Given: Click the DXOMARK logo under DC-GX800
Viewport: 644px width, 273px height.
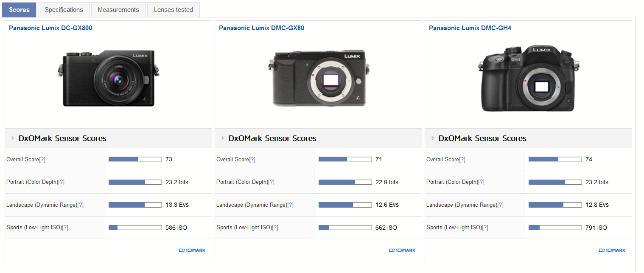Looking at the screenshot, I should pos(192,250).
